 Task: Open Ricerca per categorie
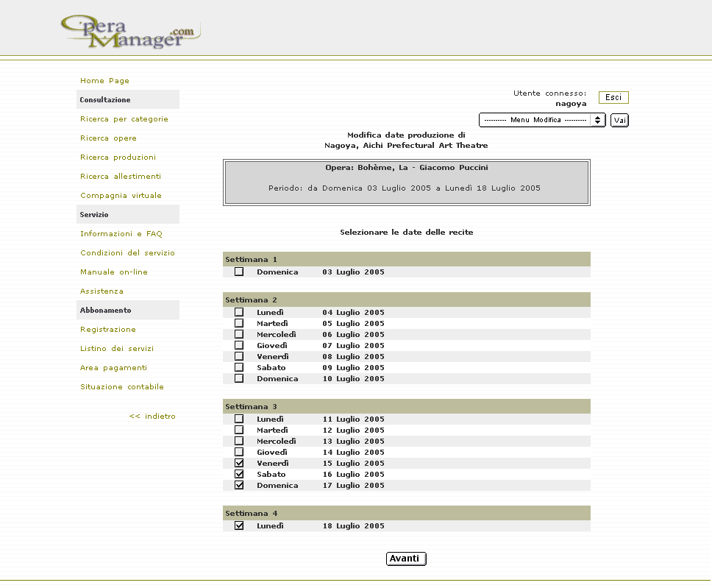tap(124, 119)
